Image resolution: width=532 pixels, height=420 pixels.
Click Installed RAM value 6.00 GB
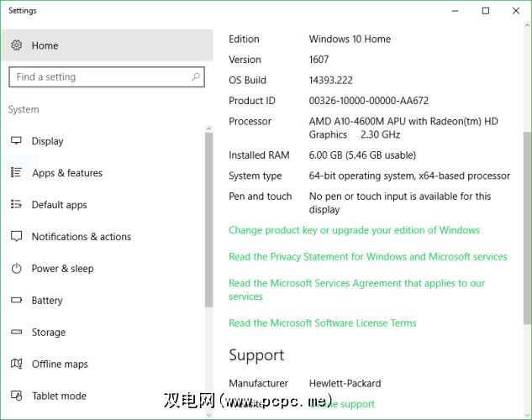pyautogui.click(x=362, y=155)
